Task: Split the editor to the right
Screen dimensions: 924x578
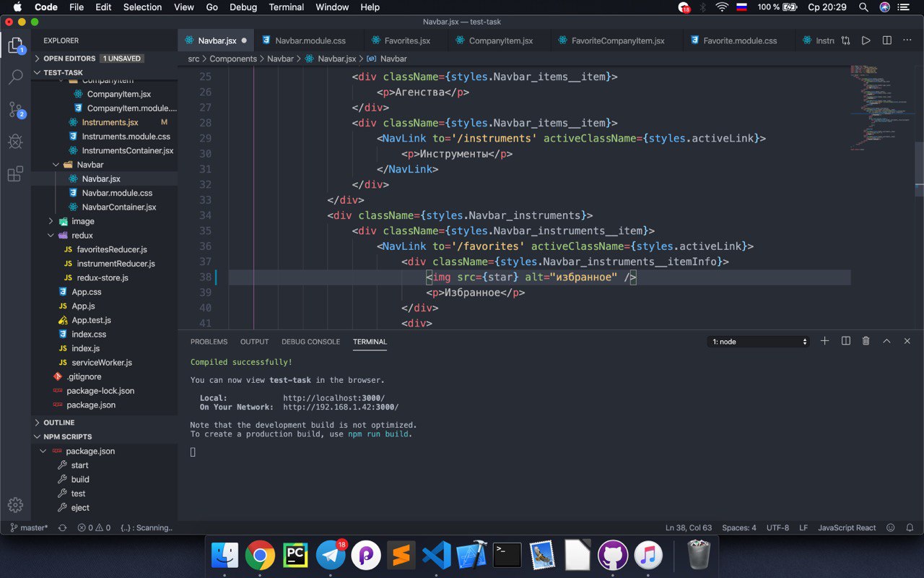Action: (x=887, y=40)
